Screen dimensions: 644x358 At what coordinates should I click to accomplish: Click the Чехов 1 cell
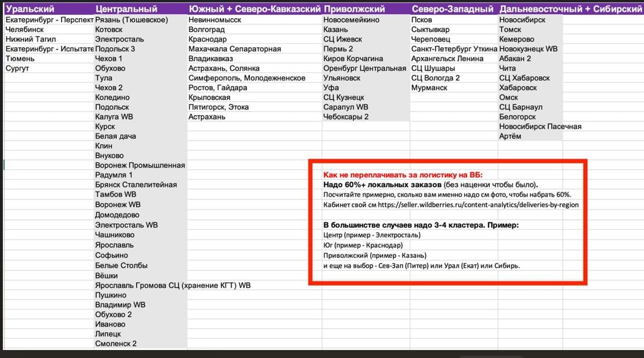pyautogui.click(x=141, y=59)
